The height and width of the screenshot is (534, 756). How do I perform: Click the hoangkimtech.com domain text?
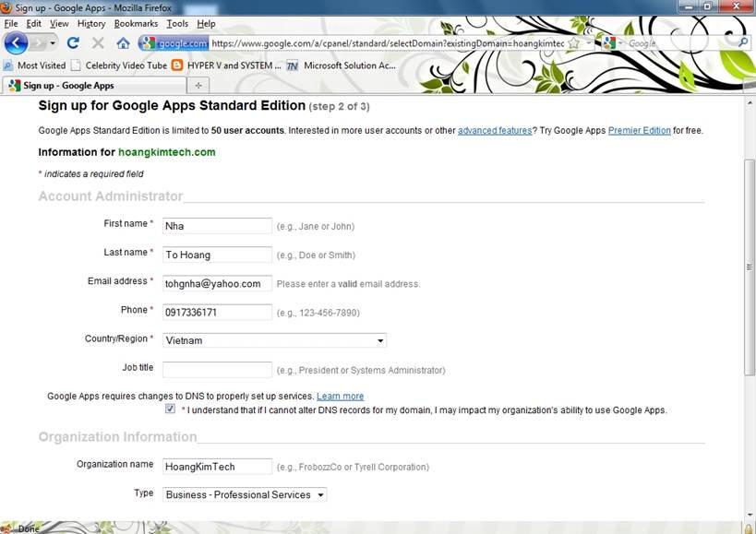(167, 152)
